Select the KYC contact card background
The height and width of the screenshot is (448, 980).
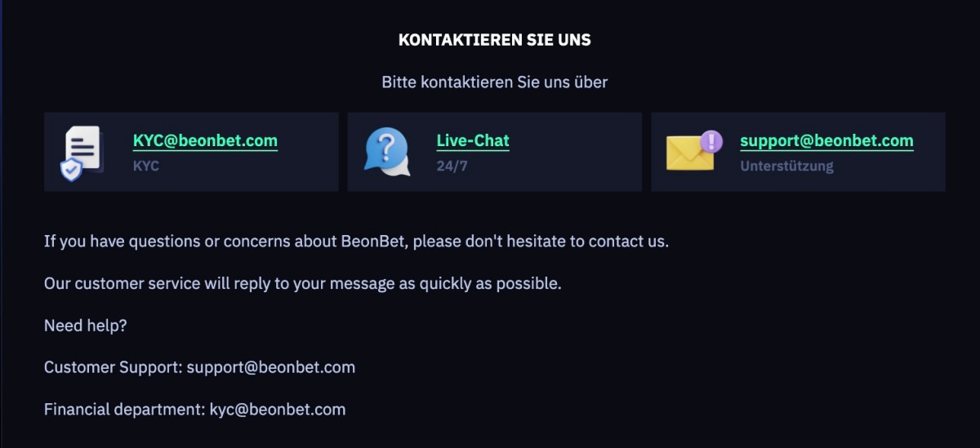[191, 152]
